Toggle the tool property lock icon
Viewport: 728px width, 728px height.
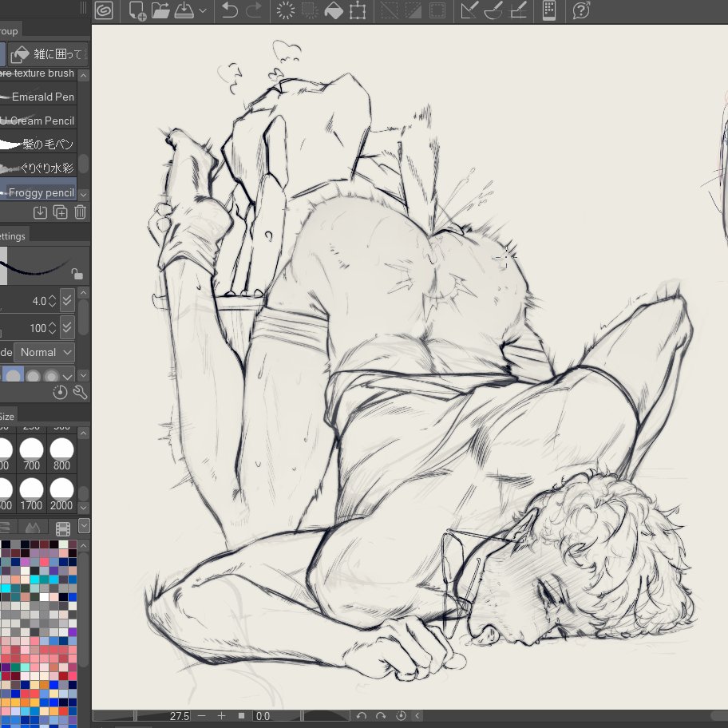tap(77, 274)
